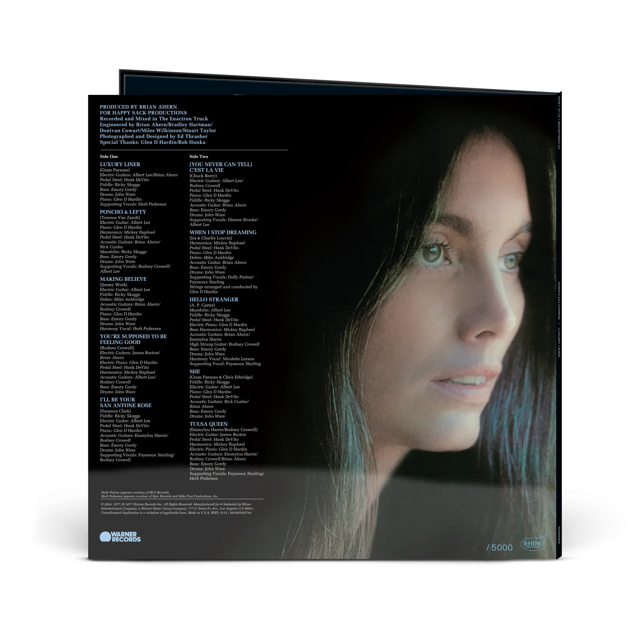Viewport: 644px width, 644px height.
Task: Click the '(A. P. Carter)' writer credit
Action: coord(202,305)
